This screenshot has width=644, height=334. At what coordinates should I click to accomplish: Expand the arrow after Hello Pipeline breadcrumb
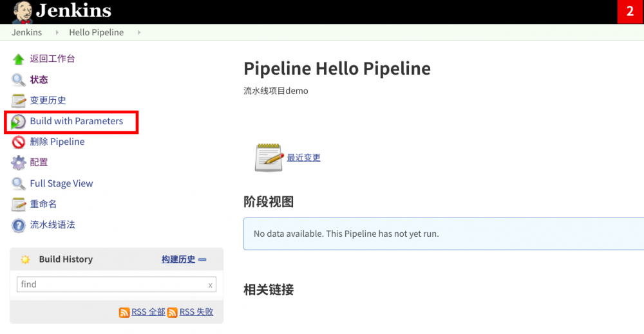[139, 32]
